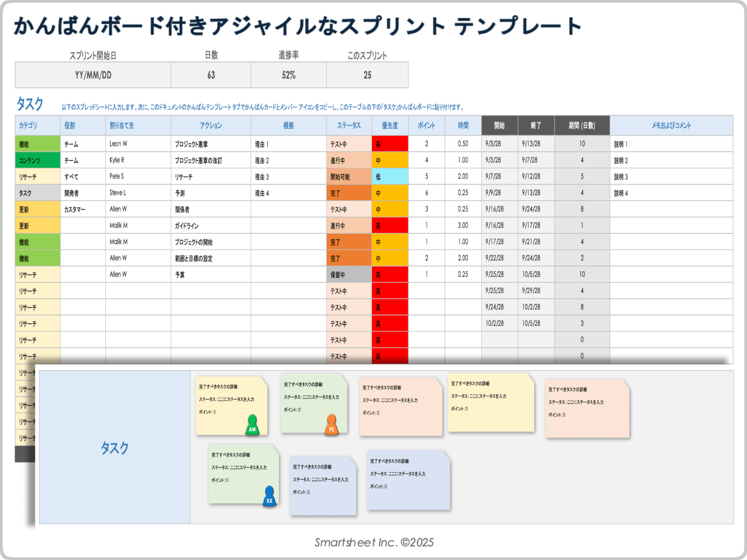Image resolution: width=747 pixels, height=560 pixels.
Task: Select the yellow kanban card with AW icon
Action: [231, 405]
